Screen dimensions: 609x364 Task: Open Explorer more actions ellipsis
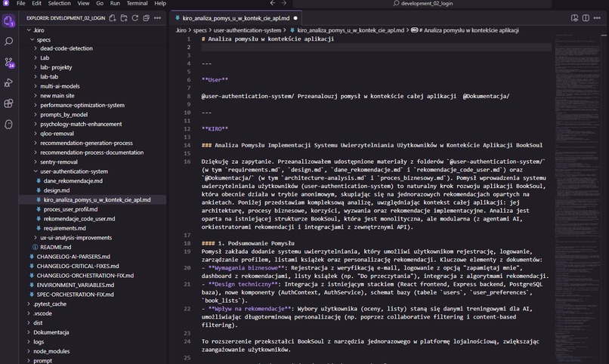click(x=157, y=18)
